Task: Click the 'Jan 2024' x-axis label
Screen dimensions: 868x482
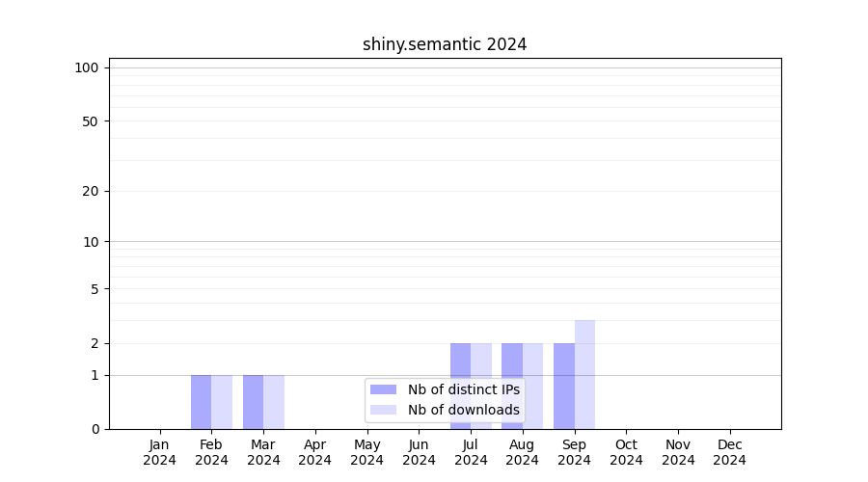Action: [160, 452]
